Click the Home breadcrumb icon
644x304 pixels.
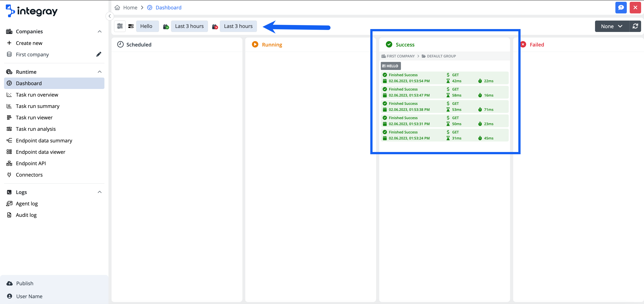tap(117, 8)
